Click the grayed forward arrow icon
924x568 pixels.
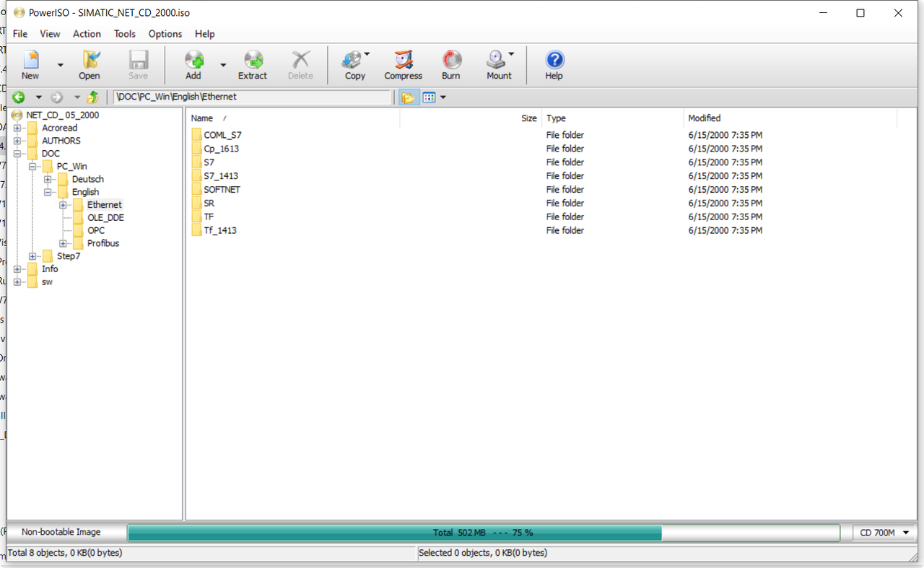[57, 97]
